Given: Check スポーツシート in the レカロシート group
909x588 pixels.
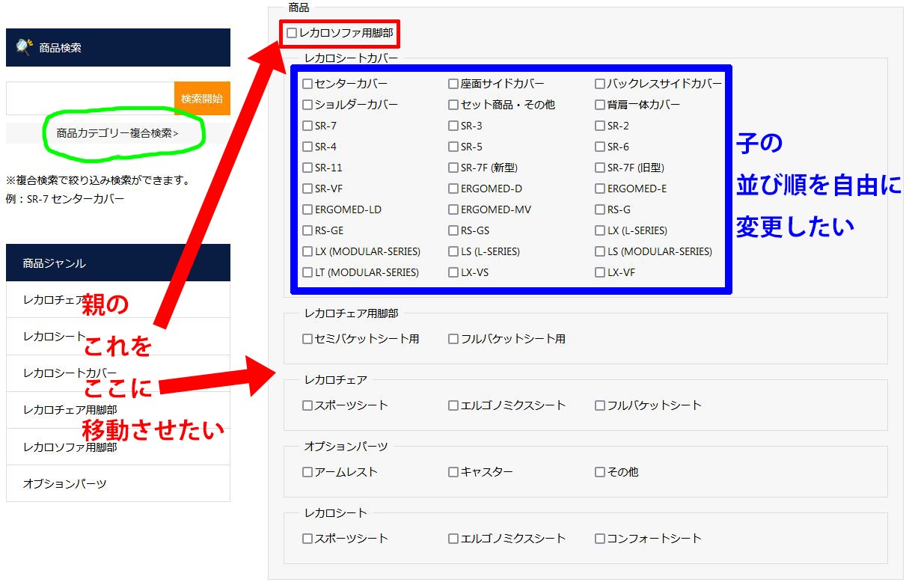Looking at the screenshot, I should 307,539.
